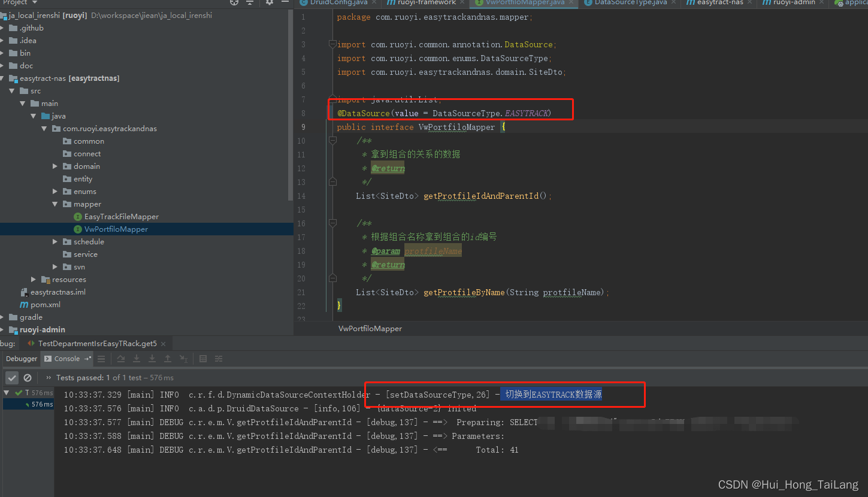Click the com.ruoyi.easytrackandnas package icon

[56, 129]
